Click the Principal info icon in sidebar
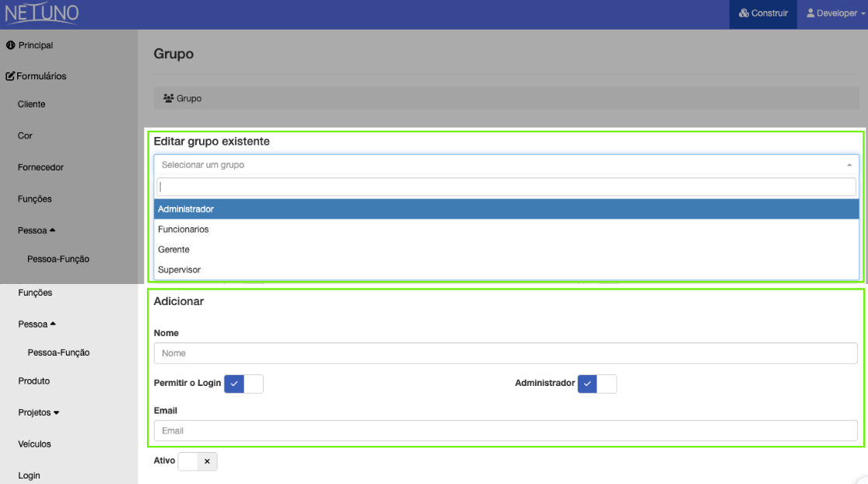Image resolution: width=868 pixels, height=484 pixels. (x=11, y=45)
